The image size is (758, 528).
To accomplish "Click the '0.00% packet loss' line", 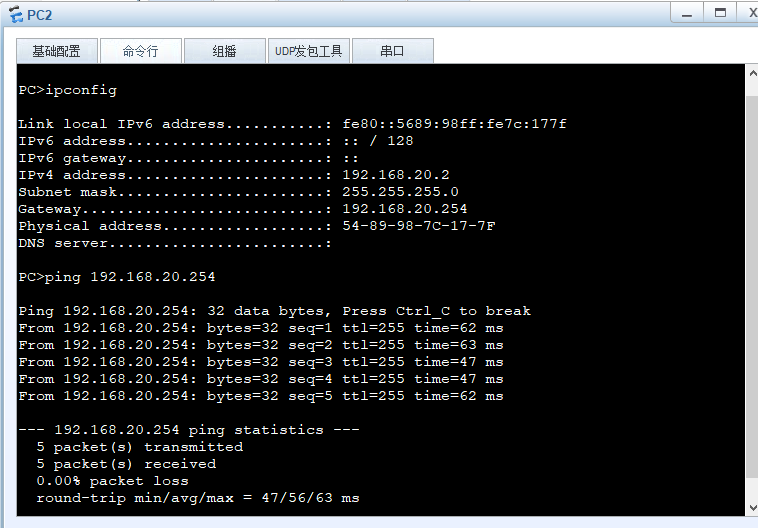I will (112, 481).
